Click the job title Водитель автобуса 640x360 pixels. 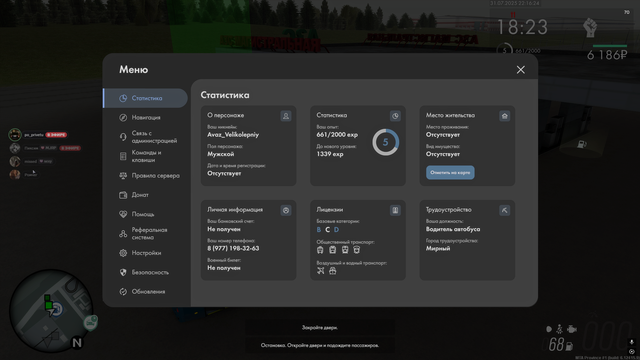pyautogui.click(x=453, y=229)
